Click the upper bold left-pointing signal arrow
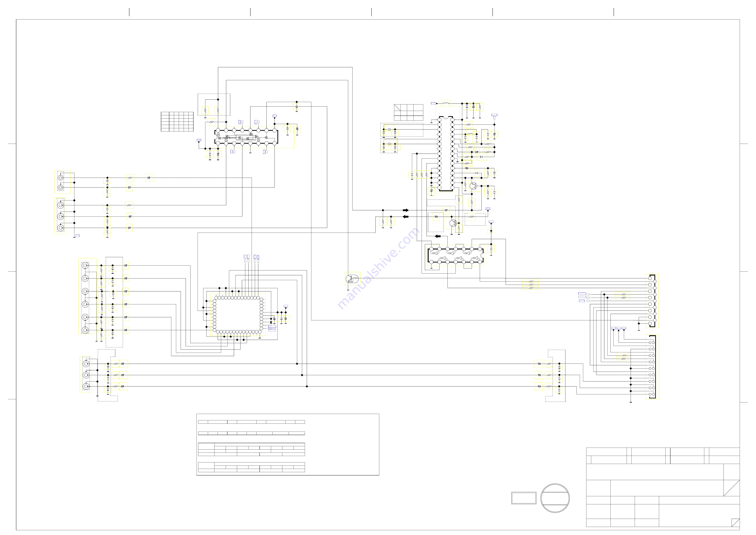756x535 pixels. [x=406, y=217]
